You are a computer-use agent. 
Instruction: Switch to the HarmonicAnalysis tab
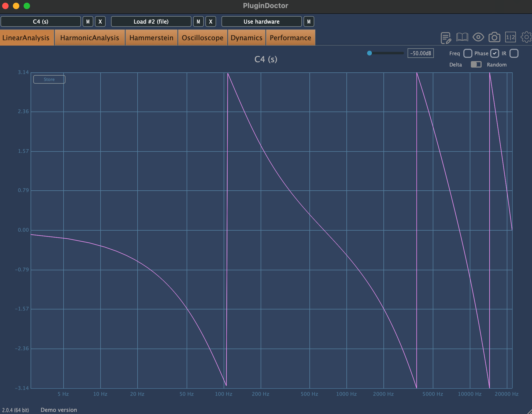tap(90, 38)
